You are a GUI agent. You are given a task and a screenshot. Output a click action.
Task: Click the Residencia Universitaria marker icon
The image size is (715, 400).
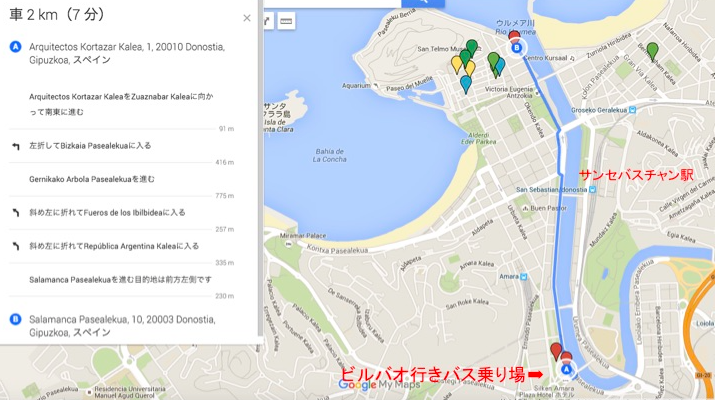point(89,391)
